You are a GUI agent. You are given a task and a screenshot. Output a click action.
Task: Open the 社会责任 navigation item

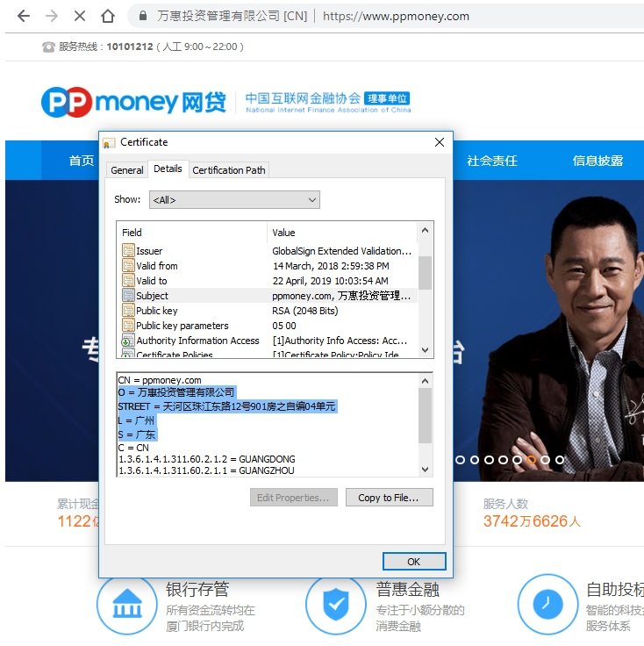[x=492, y=161]
